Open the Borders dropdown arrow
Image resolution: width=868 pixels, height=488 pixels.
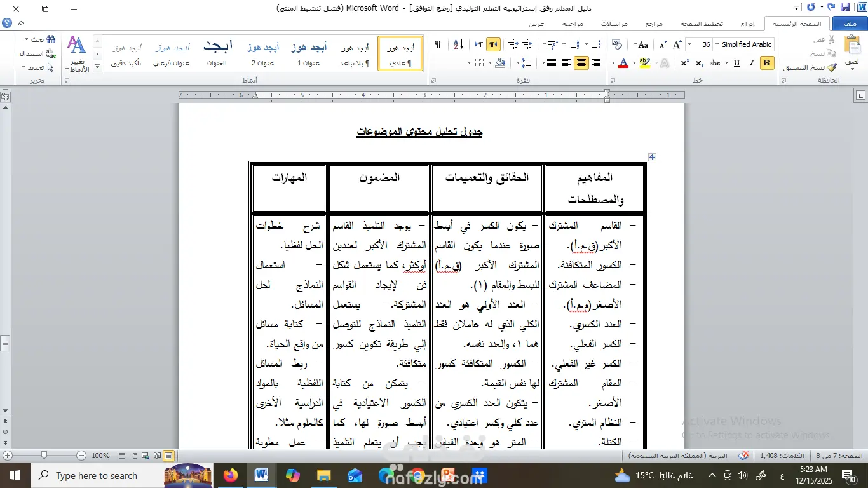(x=470, y=63)
